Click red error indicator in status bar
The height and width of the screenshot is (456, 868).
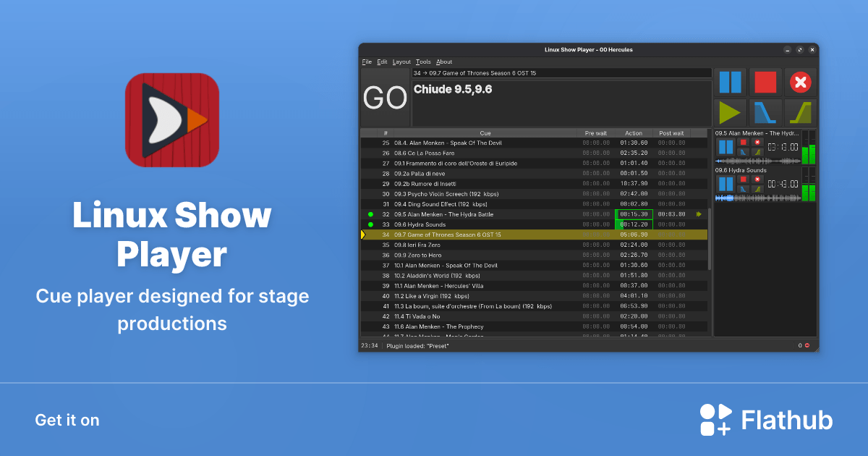[807, 345]
